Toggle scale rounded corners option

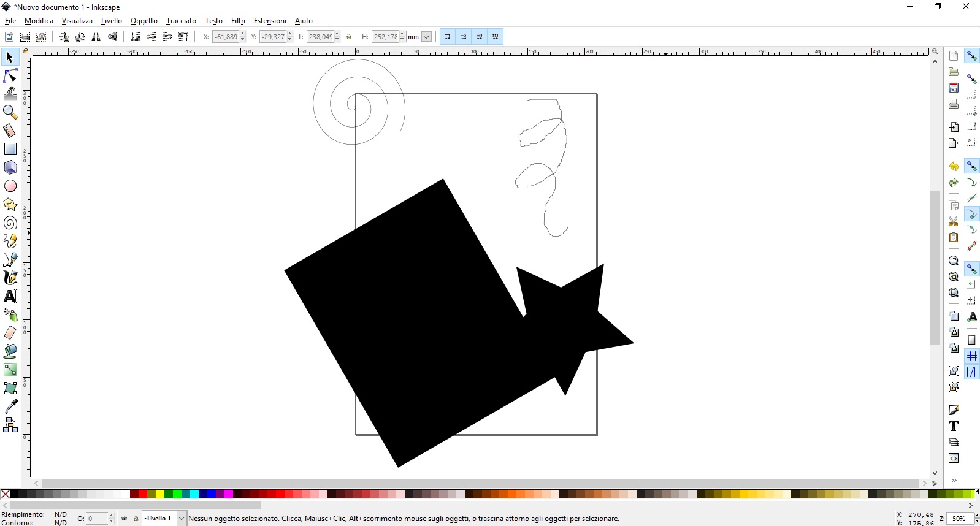pos(464,37)
